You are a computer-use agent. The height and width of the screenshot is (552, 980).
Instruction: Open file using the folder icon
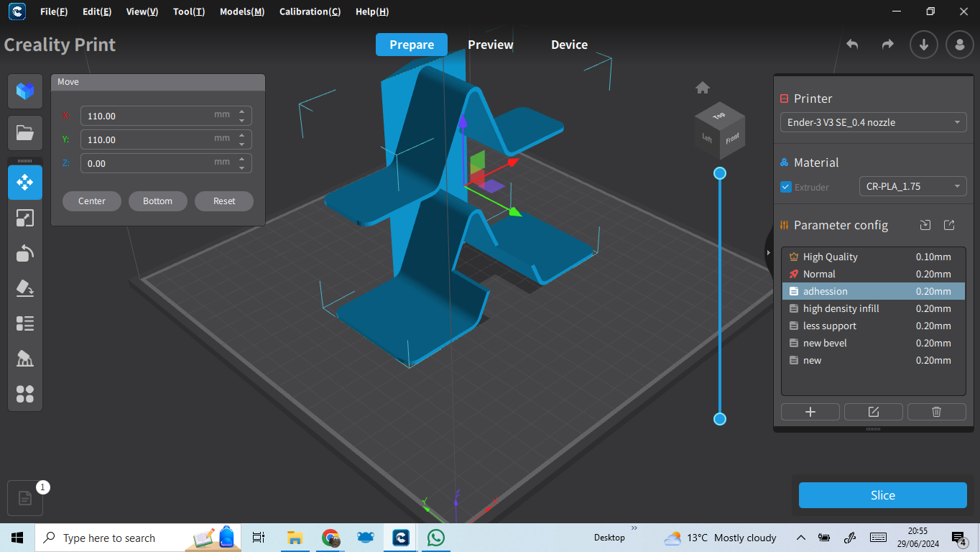25,132
